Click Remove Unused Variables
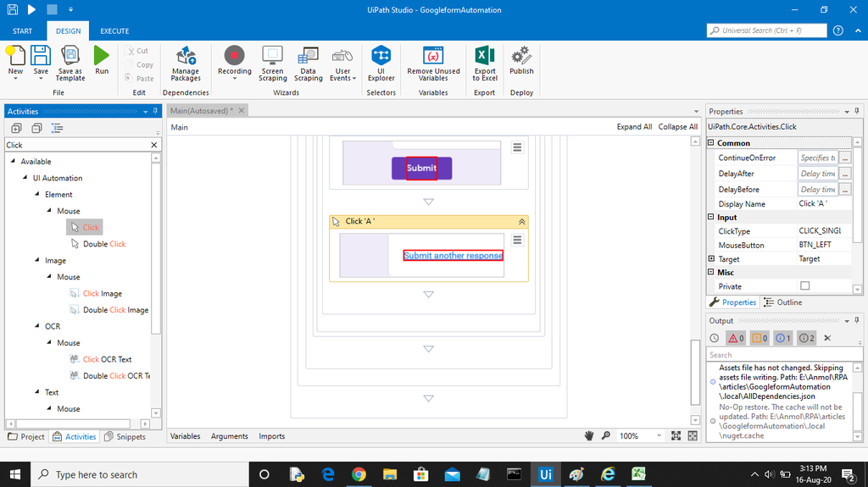The image size is (868, 487). click(x=433, y=63)
